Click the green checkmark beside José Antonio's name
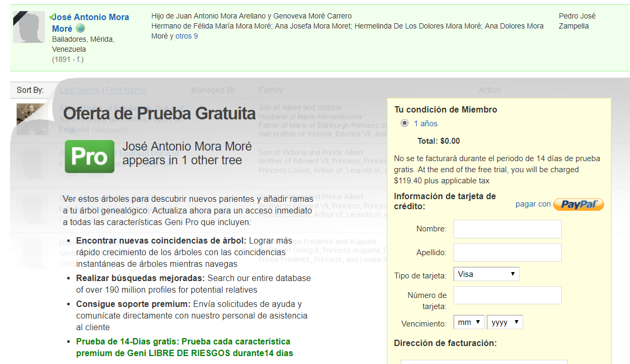Viewport: 630px width, 364px height. tap(51, 17)
